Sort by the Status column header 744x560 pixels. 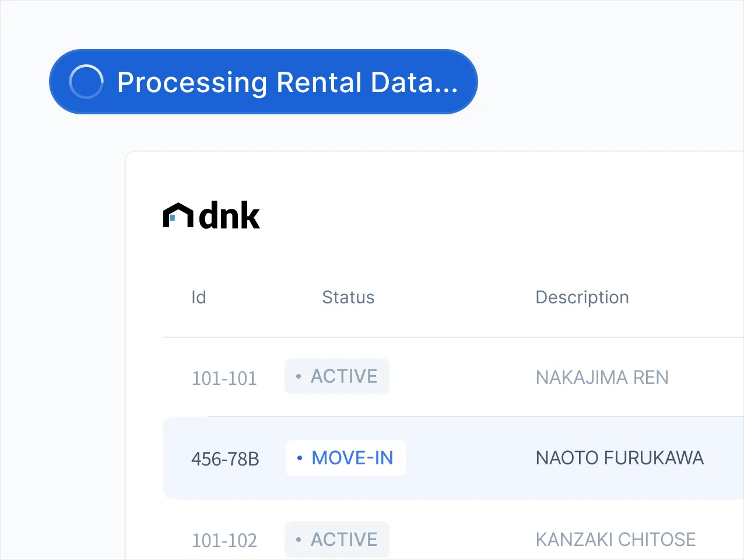348,297
